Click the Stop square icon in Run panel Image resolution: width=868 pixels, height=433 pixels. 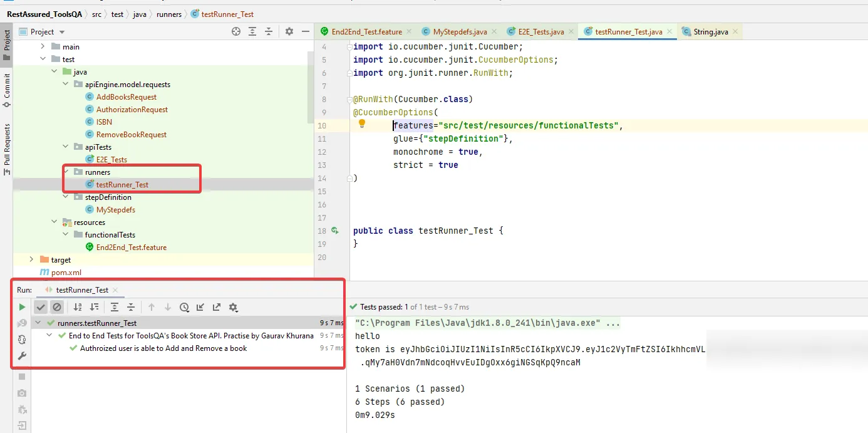tap(22, 377)
